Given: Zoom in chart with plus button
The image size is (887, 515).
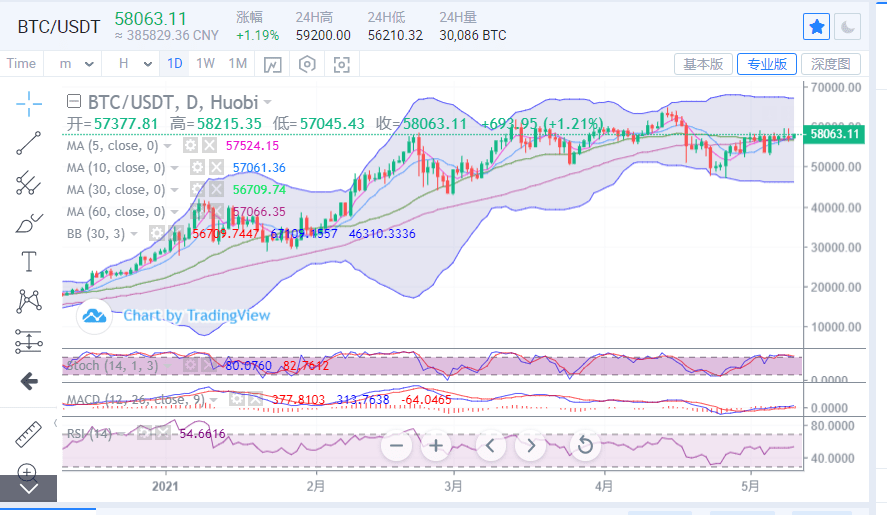Looking at the screenshot, I should tap(436, 446).
